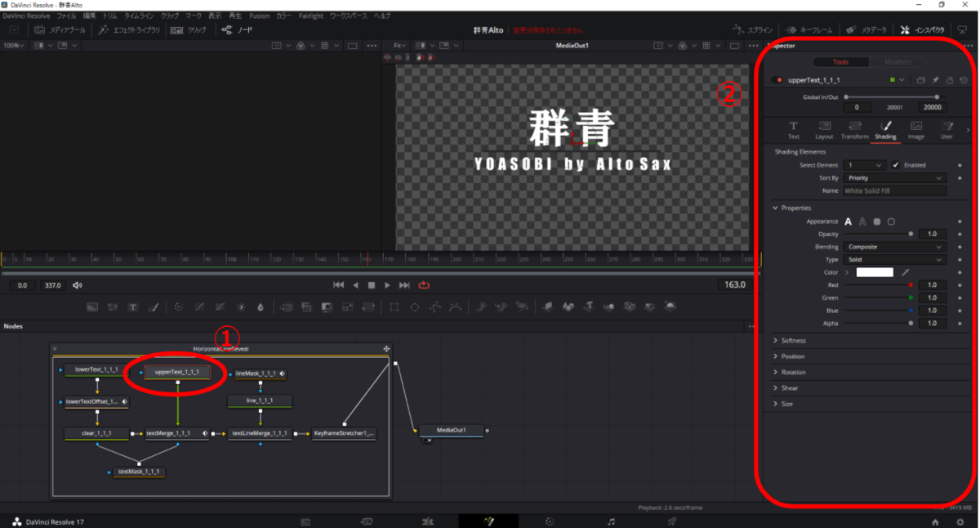Toggle the ノード (Nodes) panel button
This screenshot has width=980, height=528.
[238, 29]
